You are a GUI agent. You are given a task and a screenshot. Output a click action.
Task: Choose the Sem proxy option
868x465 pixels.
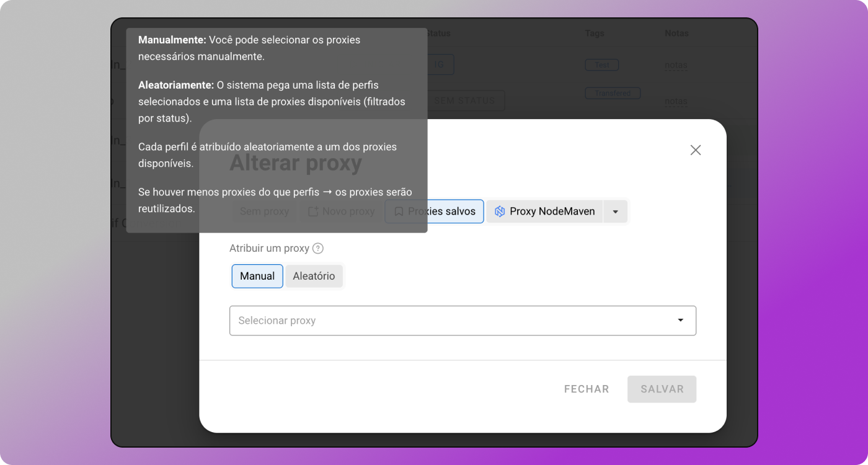[x=264, y=211]
